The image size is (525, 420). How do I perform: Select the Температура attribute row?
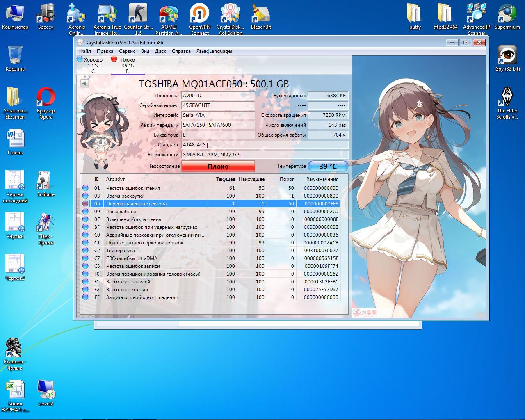pos(210,251)
